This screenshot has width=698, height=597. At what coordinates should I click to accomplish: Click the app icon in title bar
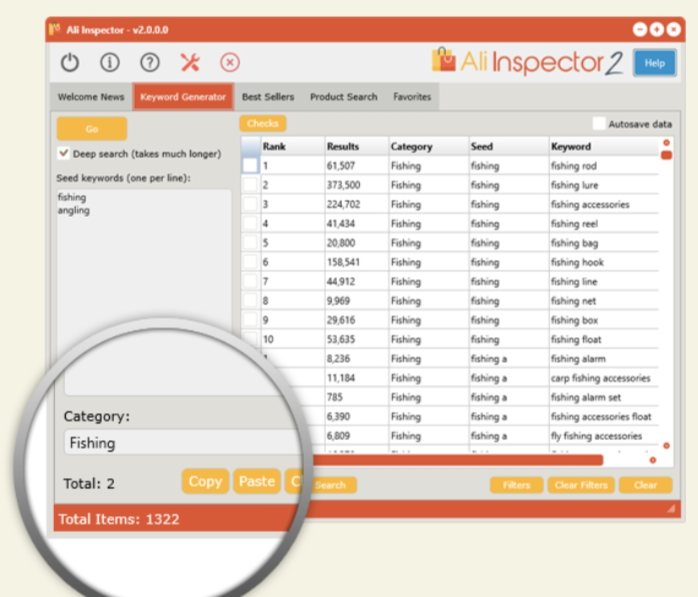(x=55, y=29)
